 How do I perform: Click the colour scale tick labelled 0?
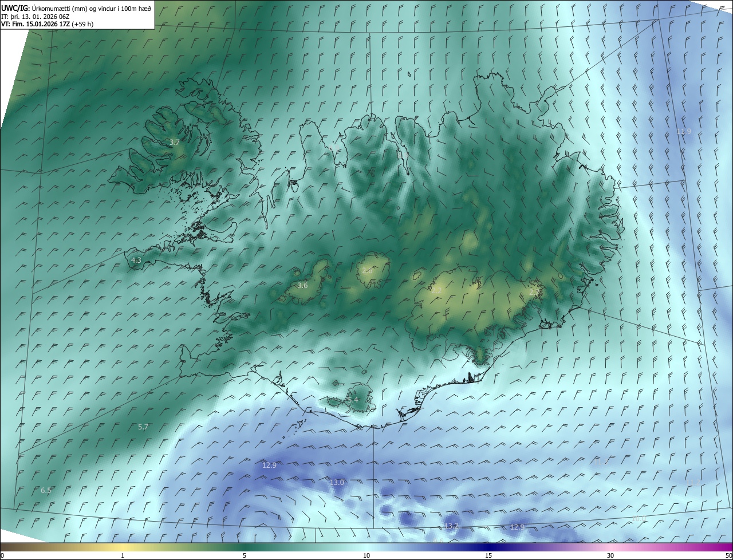[2, 555]
